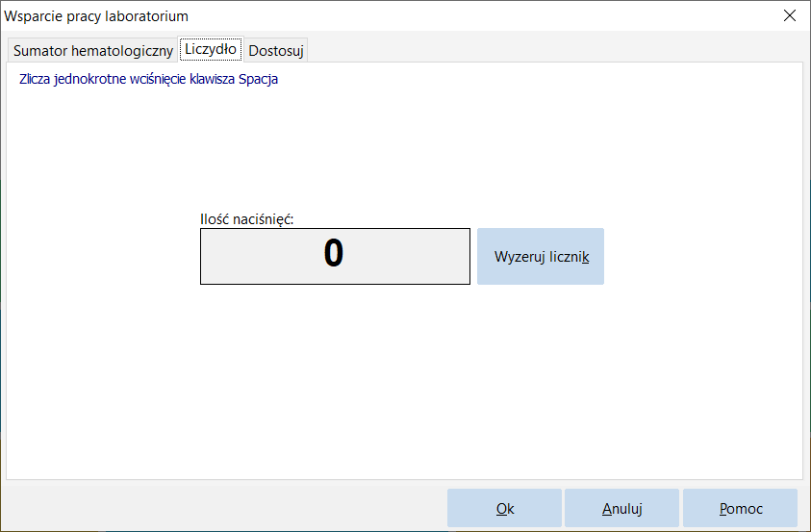Reset counter with Wyzeruj licznik button
This screenshot has height=532, width=811.
click(541, 257)
